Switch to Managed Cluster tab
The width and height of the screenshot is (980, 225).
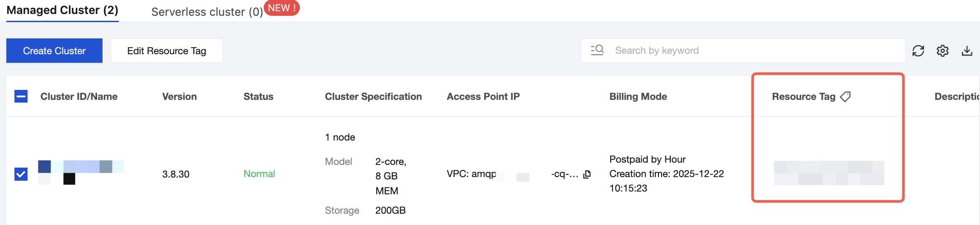tap(62, 10)
